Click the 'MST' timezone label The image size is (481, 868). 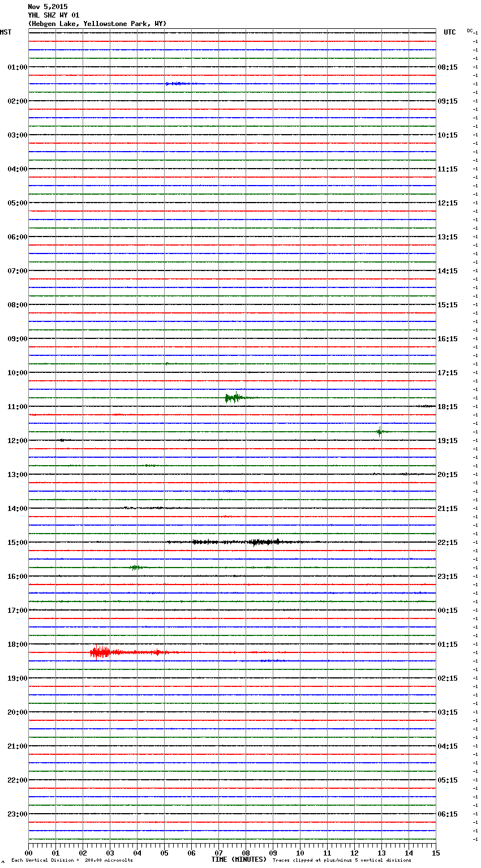pyautogui.click(x=6, y=32)
